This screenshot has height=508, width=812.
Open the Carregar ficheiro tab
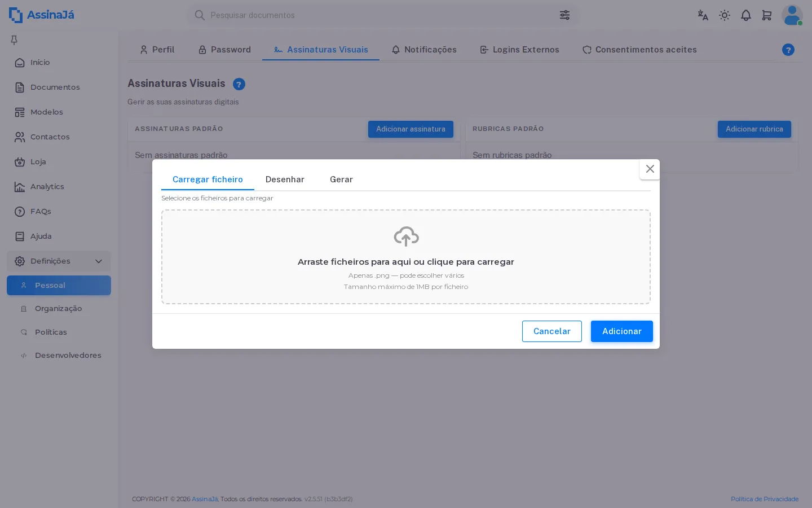(x=208, y=179)
